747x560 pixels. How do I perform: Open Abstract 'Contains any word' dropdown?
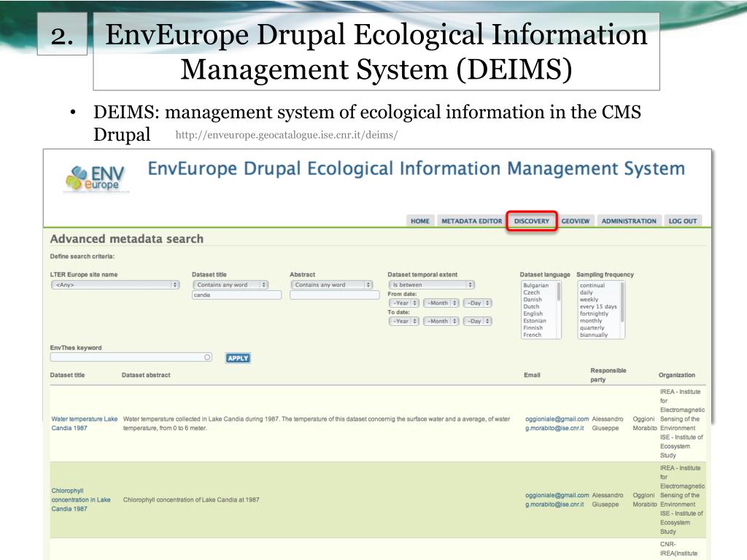pyautogui.click(x=332, y=285)
